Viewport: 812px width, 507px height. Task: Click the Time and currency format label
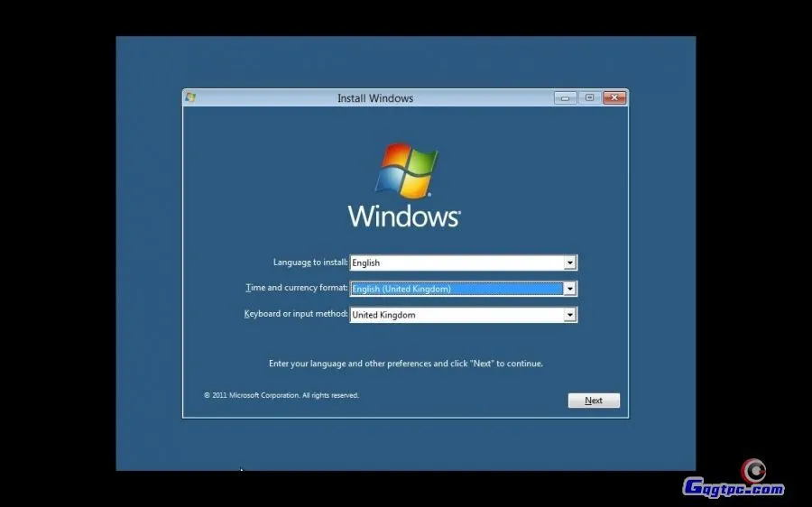(296, 289)
